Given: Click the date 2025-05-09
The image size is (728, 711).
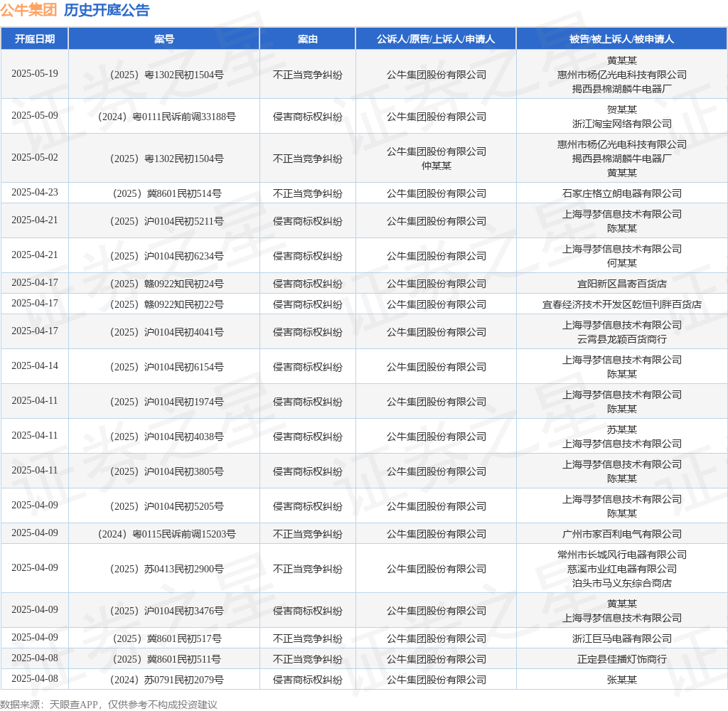Looking at the screenshot, I should click(x=35, y=116).
